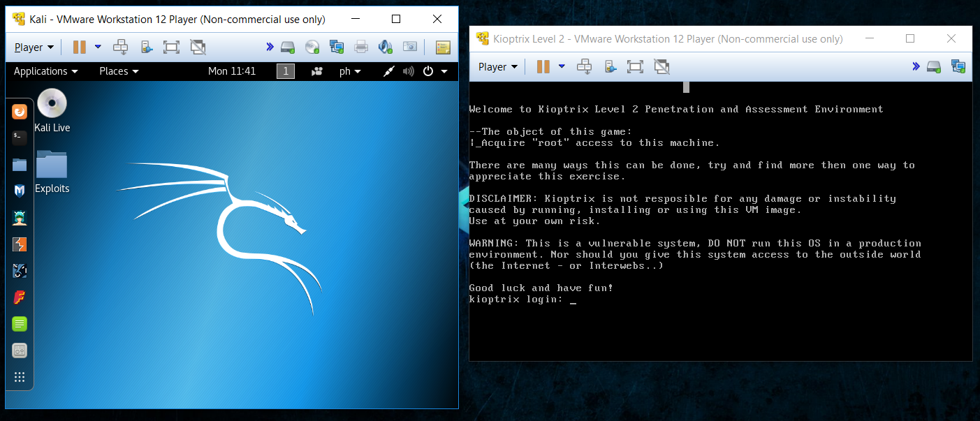Screen dimensions: 980x421
Task: Expand the suspend button's dropdown arrow in Kali VM
Action: 98,47
